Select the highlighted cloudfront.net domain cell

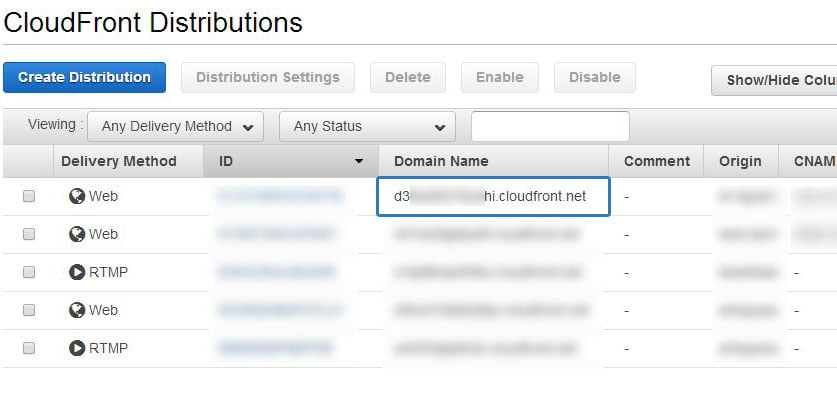coord(493,197)
